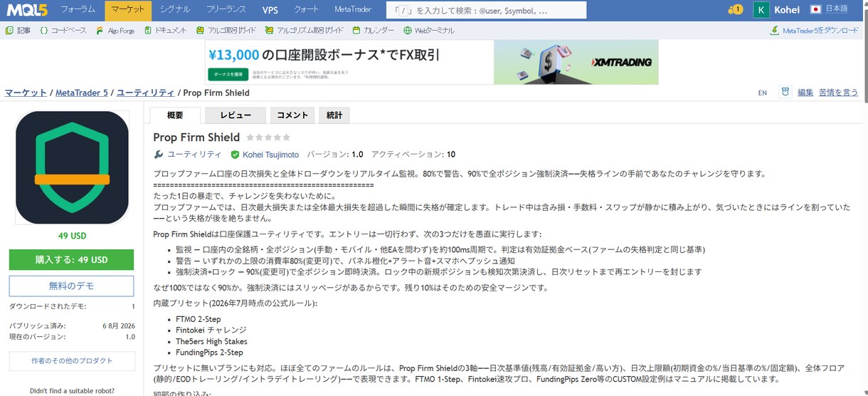
Task: Click the 作者のその他のプロダクト button
Action: (x=71, y=361)
